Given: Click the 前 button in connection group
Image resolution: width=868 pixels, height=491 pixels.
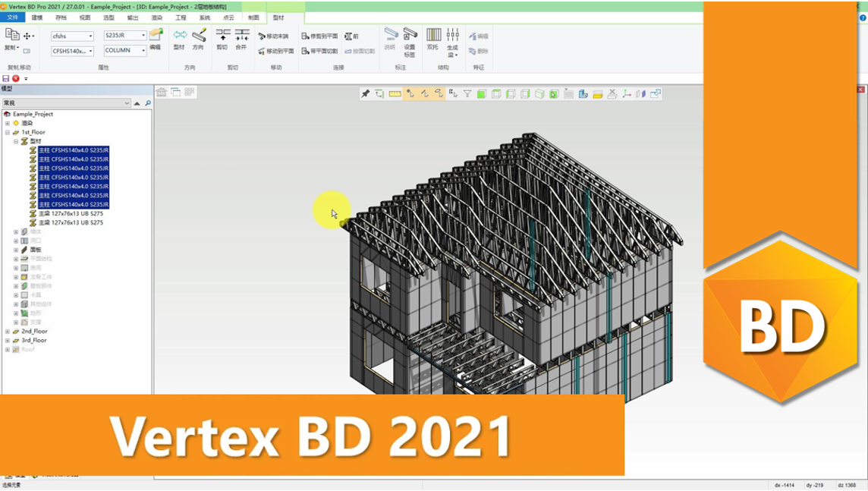Looking at the screenshot, I should (351, 36).
